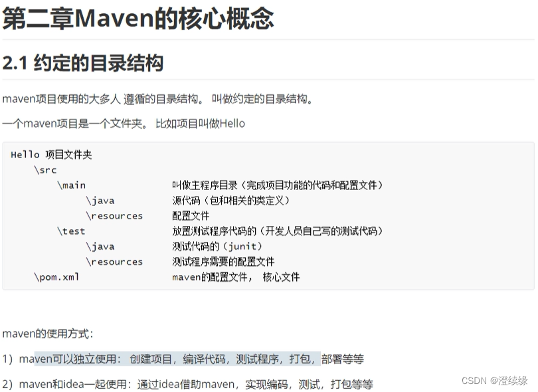Click "\java" entry next to 测试代码的

[x=100, y=246]
